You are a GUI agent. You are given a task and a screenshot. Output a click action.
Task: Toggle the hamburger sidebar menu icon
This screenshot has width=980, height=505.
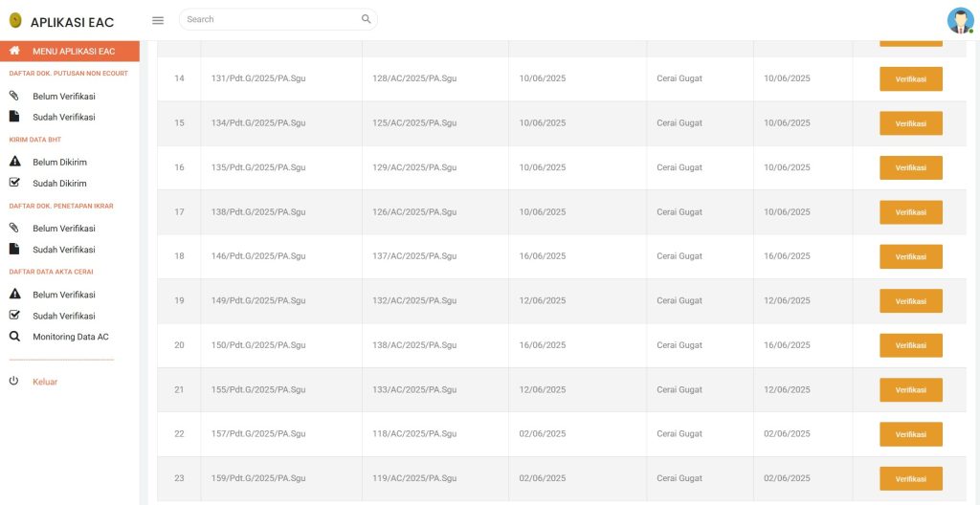pyautogui.click(x=158, y=20)
